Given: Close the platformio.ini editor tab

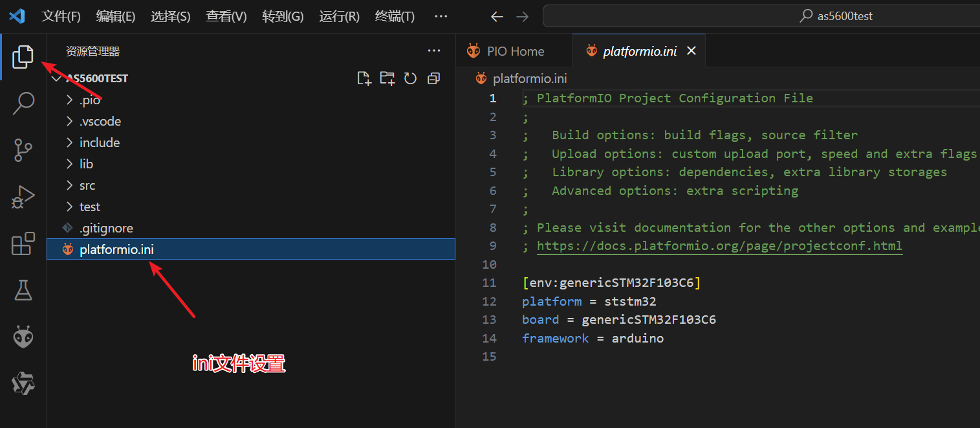Looking at the screenshot, I should [691, 51].
